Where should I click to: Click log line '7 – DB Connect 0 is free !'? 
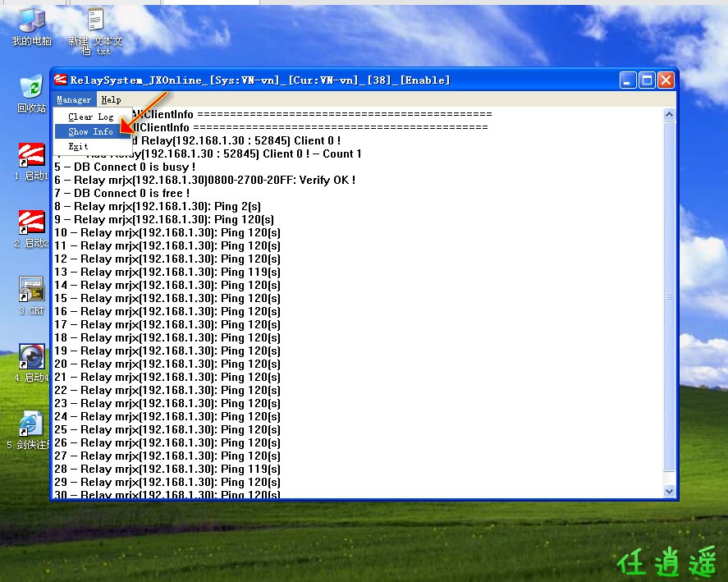(x=121, y=193)
